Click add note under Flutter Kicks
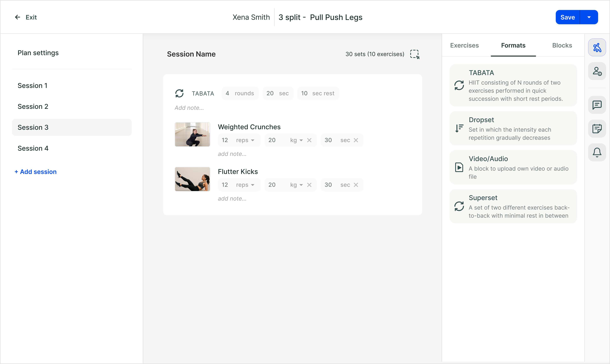The height and width of the screenshot is (364, 610). (232, 199)
